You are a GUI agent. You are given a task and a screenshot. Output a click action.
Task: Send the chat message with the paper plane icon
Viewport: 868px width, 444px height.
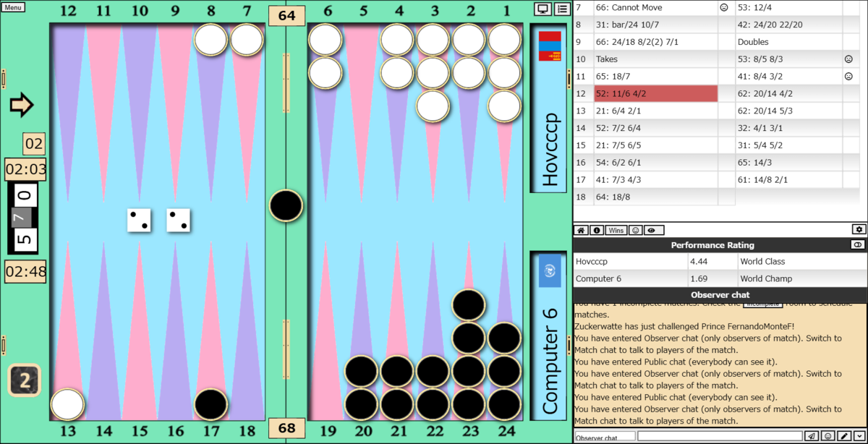point(812,435)
